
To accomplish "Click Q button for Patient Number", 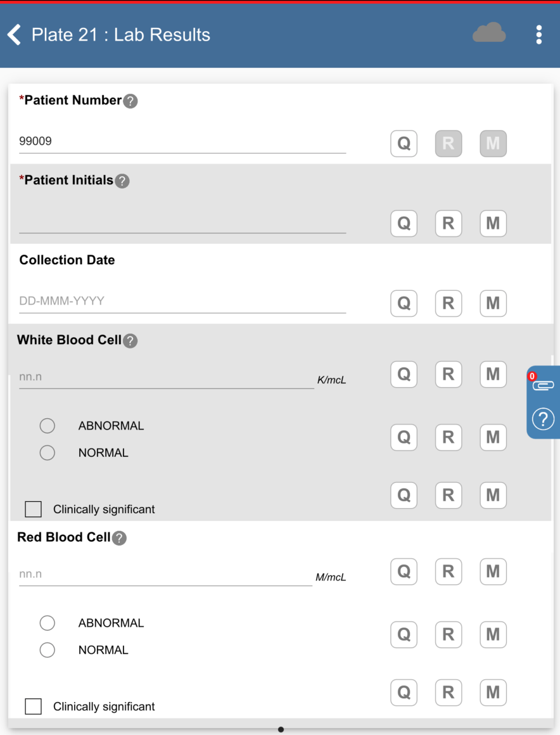I will 404,144.
